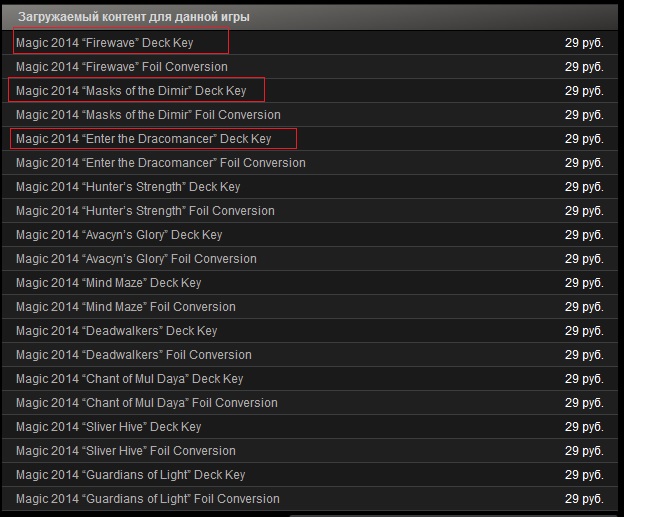Open "Masks of the Dimir" Deck Key
645x517 pixels.
coord(131,91)
